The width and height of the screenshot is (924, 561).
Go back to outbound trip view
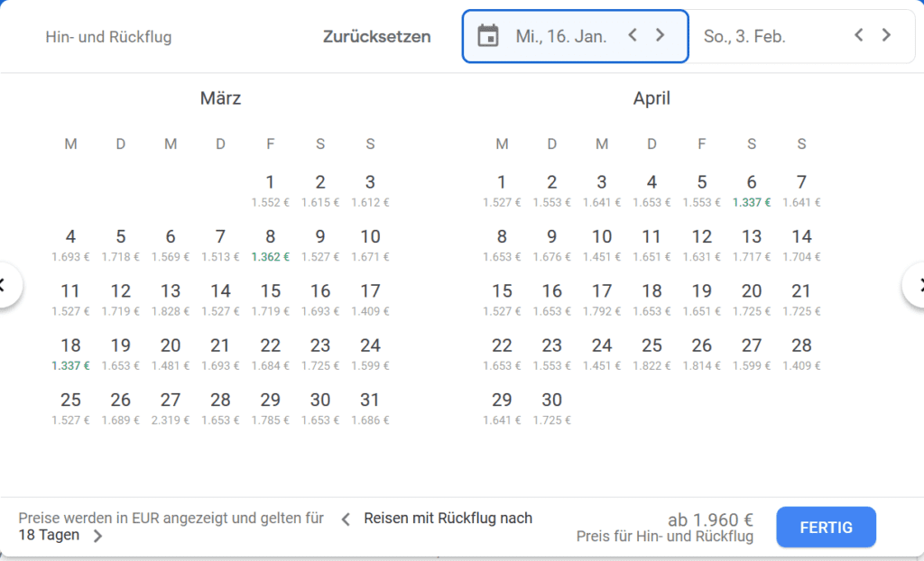[x=346, y=519]
